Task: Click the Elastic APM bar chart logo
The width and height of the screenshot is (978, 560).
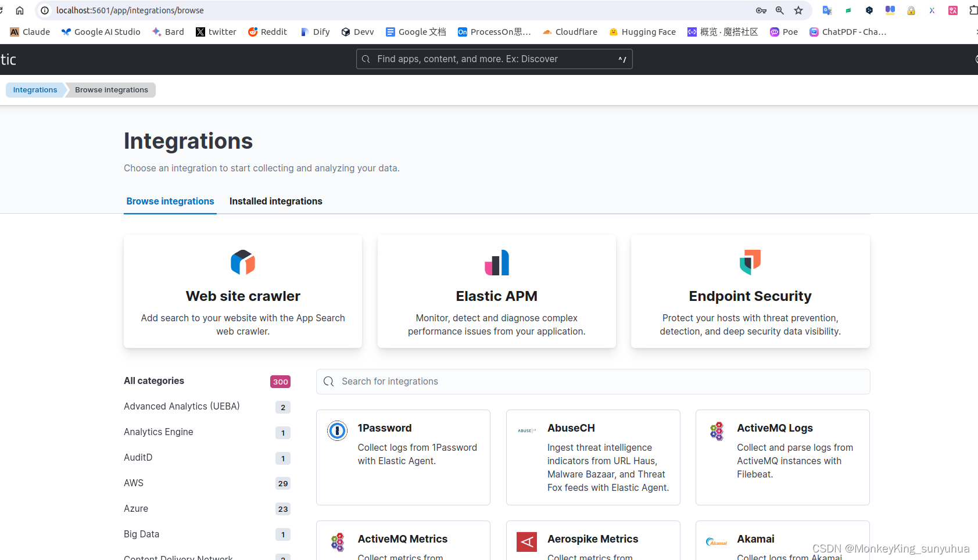Action: (497, 263)
